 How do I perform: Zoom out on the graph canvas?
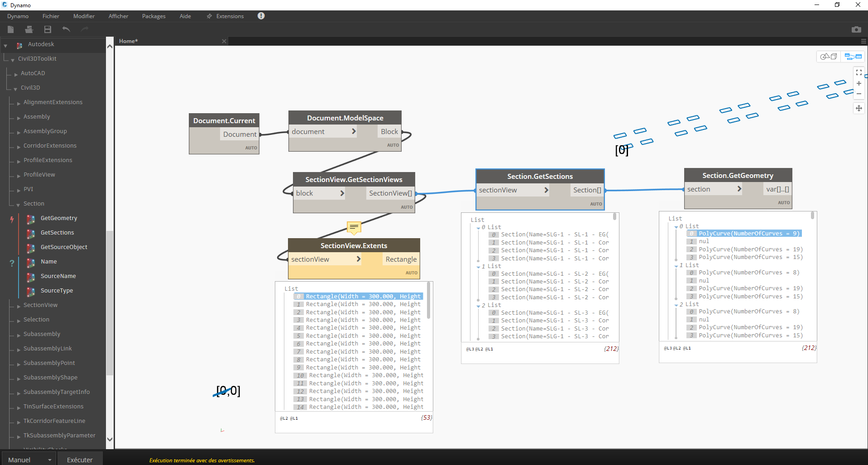coord(859,94)
